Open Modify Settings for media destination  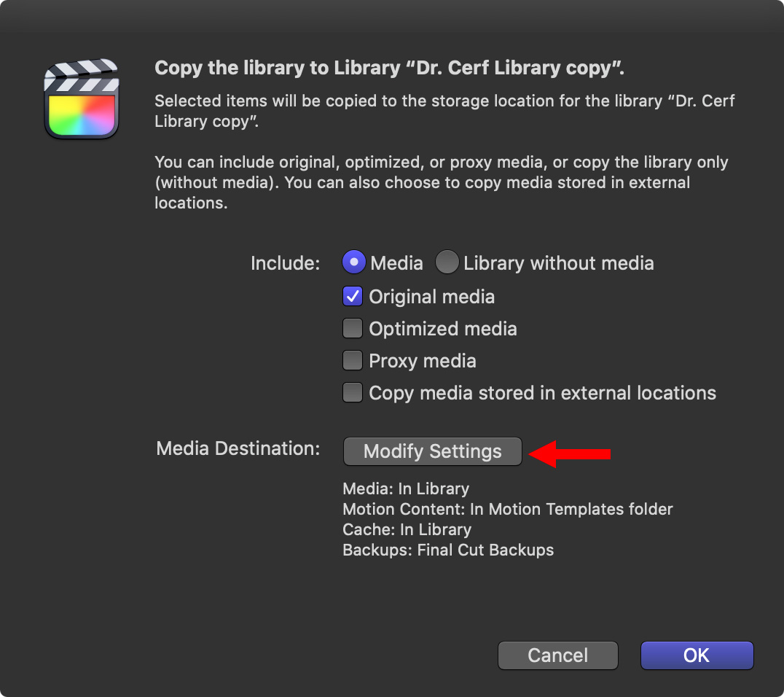click(x=433, y=451)
